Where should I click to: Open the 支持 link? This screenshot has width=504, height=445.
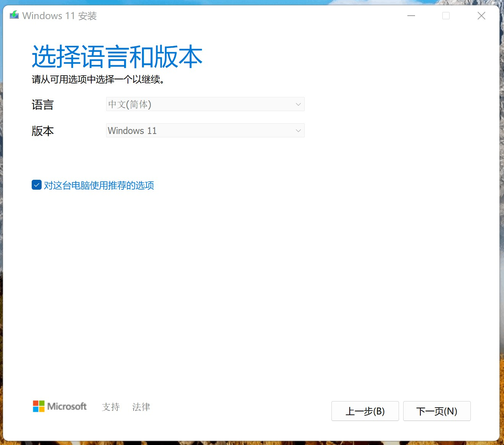point(111,407)
